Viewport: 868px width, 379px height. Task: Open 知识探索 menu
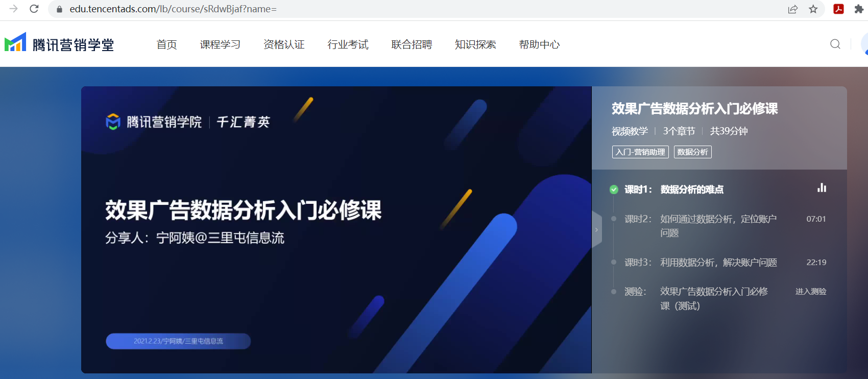click(475, 44)
